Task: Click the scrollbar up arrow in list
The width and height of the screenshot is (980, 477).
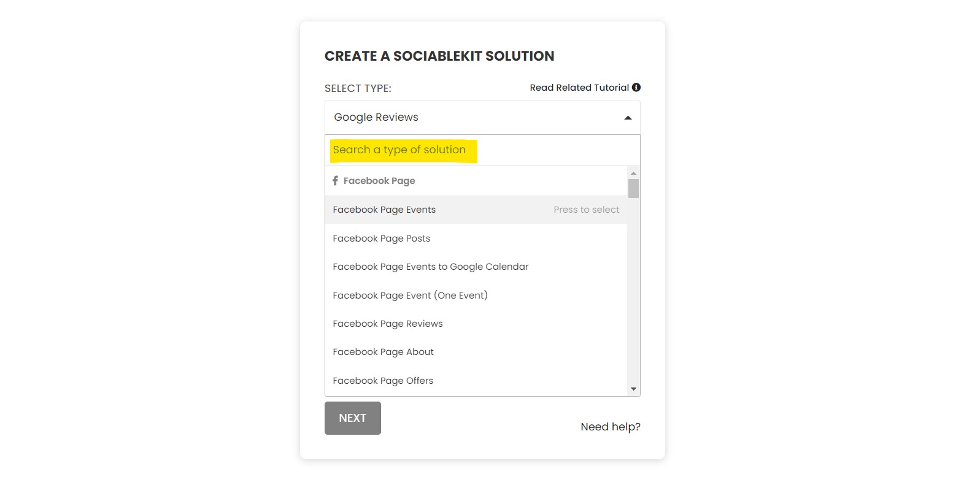Action: coord(633,173)
